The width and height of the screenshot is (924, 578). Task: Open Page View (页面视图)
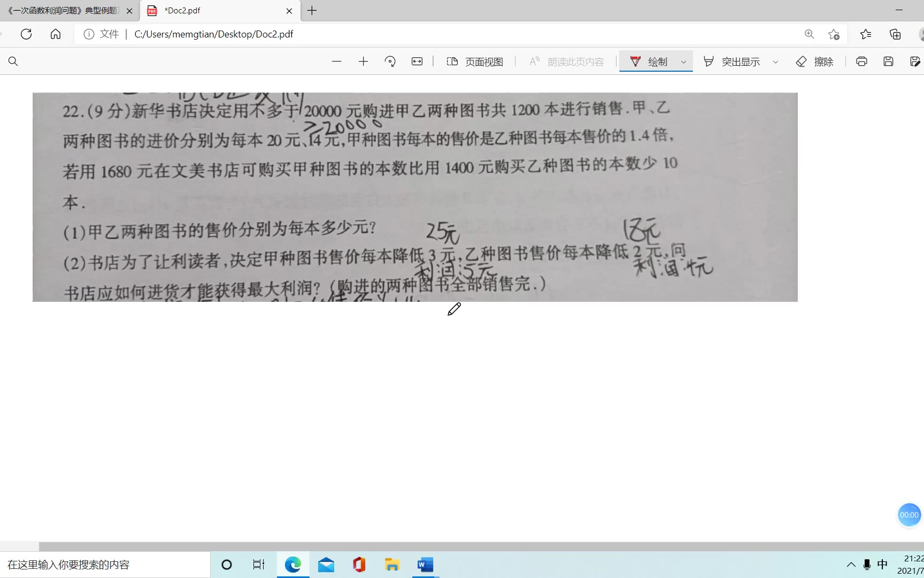click(x=475, y=62)
